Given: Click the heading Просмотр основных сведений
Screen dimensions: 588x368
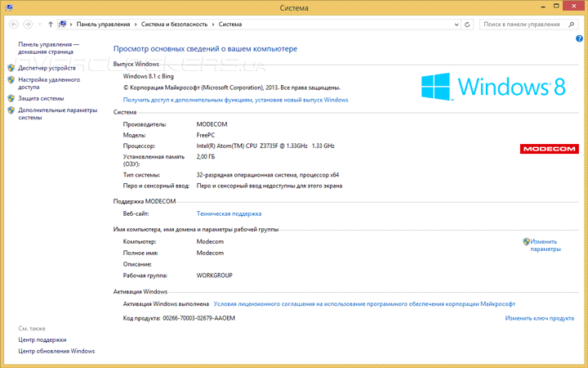Looking at the screenshot, I should 205,49.
